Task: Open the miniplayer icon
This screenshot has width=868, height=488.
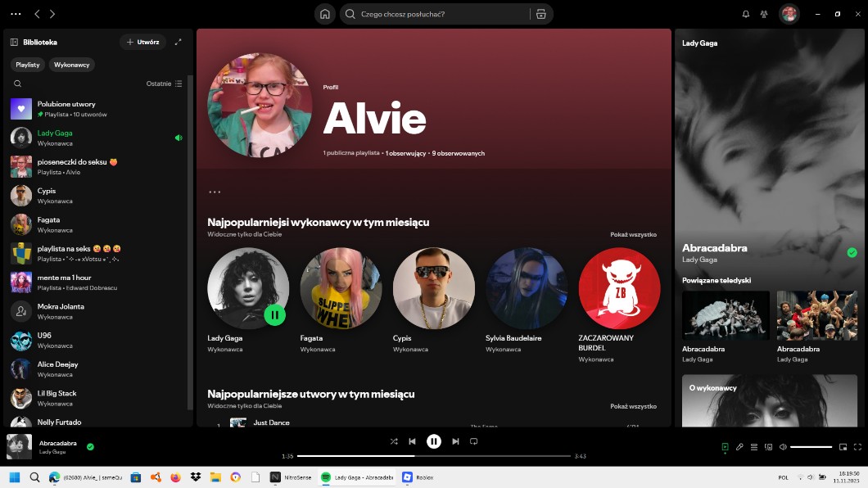Action: [x=843, y=447]
